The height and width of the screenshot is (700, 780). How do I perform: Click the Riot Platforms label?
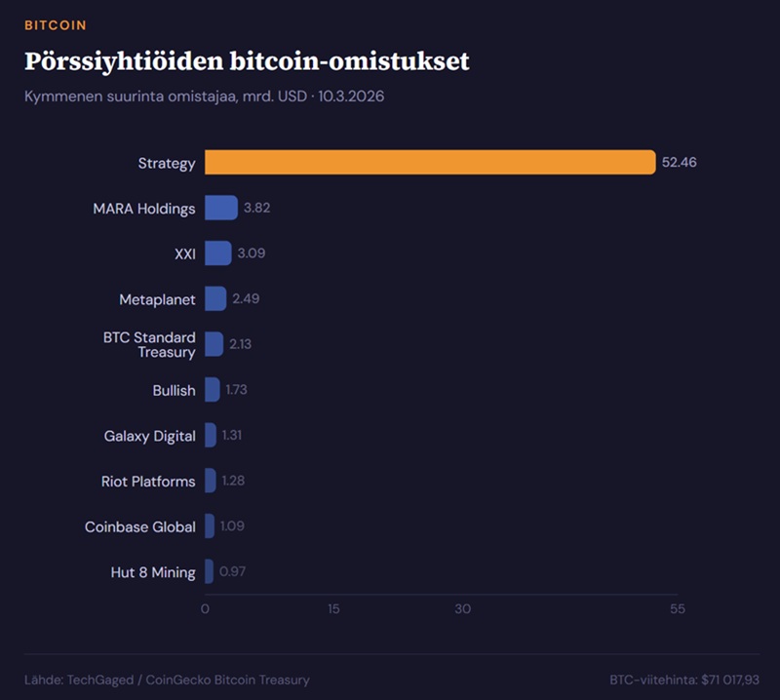[x=148, y=482]
